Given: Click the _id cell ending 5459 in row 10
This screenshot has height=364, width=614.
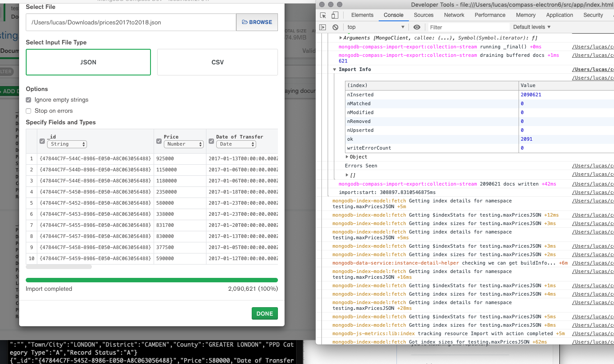Looking at the screenshot, I should pyautogui.click(x=95, y=258).
